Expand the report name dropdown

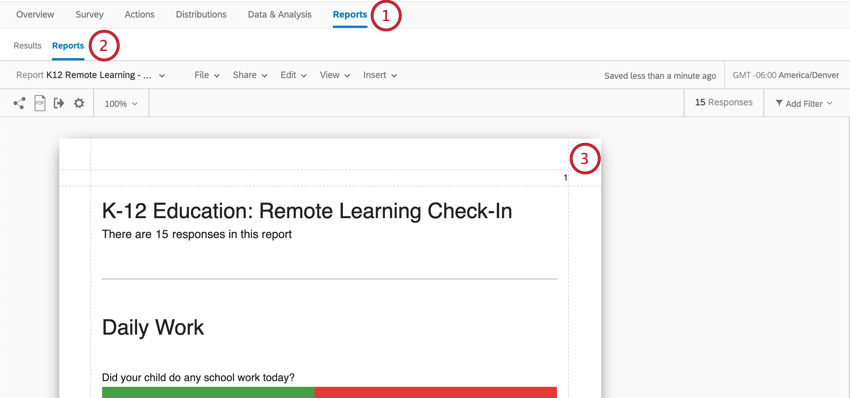coord(162,75)
